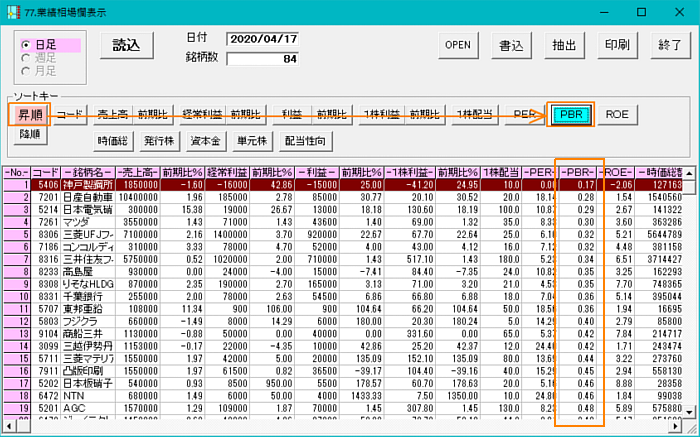Select row 神戸製鋼所
Viewport: 700px width, 437px height.
pos(343,185)
